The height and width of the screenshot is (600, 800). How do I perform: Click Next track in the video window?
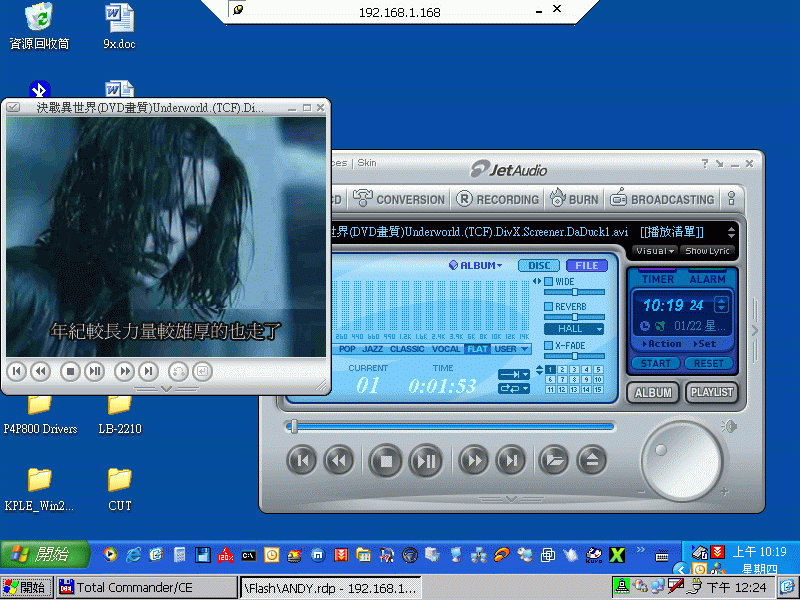click(x=148, y=371)
